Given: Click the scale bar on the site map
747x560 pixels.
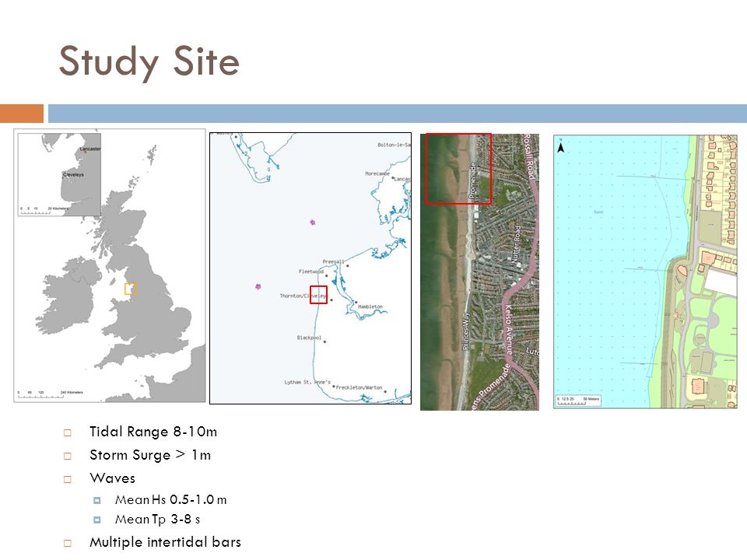Looking at the screenshot, I should 578,401.
